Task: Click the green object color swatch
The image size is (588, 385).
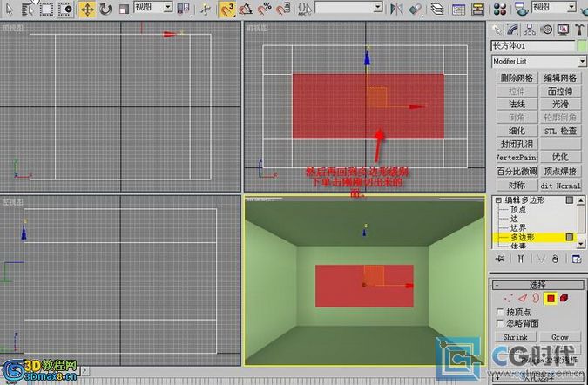Action: (583, 46)
